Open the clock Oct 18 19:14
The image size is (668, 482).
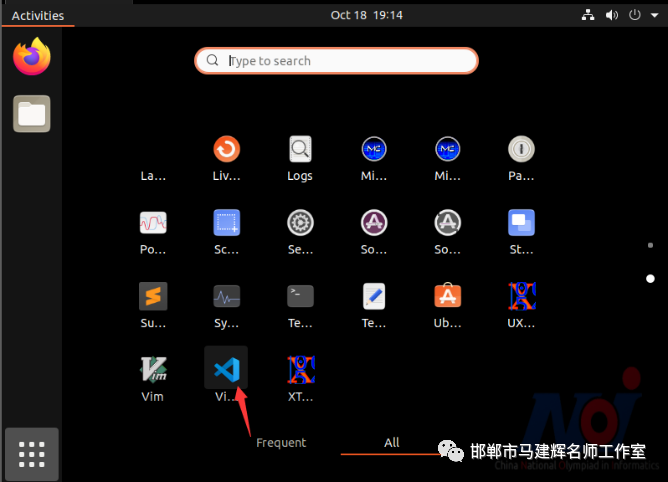click(366, 15)
